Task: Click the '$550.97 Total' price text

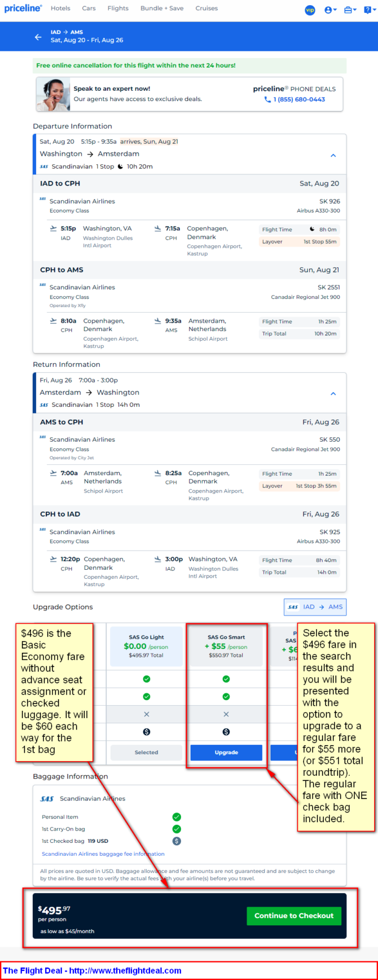Action: 226,656
